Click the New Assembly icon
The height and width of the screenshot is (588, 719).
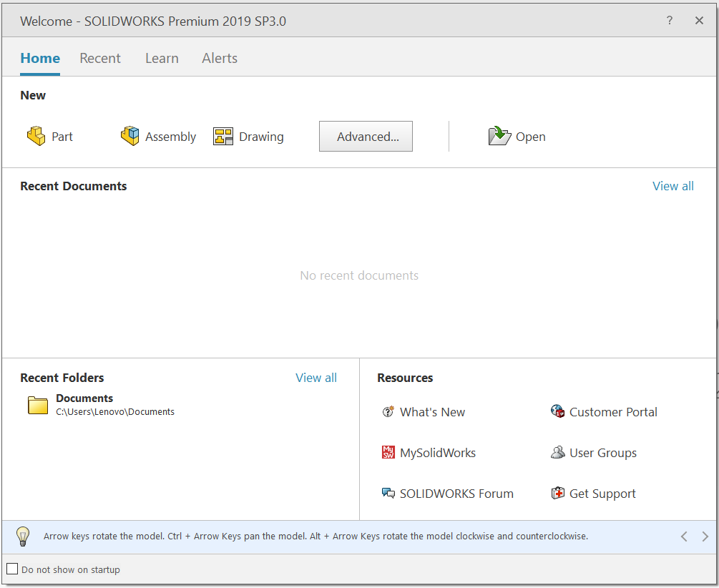(x=129, y=136)
